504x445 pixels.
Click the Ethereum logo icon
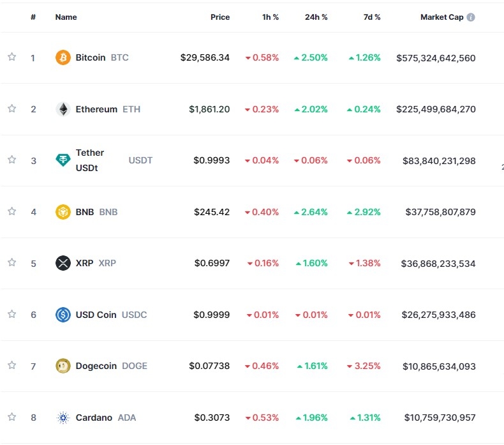(x=63, y=109)
